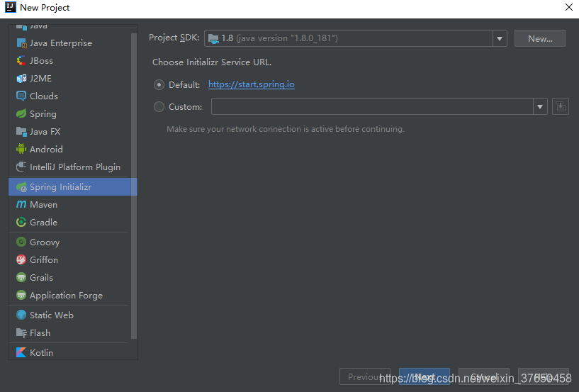
Task: Select Spring in the list
Action: point(69,114)
